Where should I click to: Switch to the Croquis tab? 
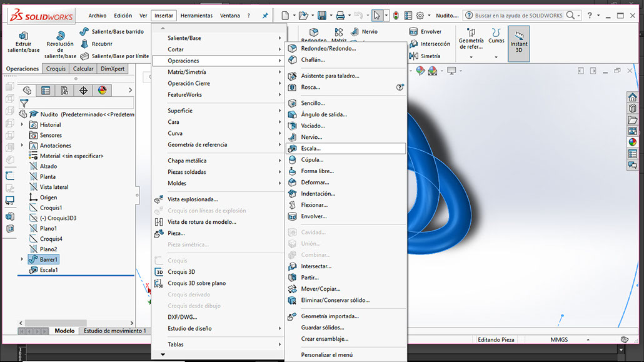(56, 69)
